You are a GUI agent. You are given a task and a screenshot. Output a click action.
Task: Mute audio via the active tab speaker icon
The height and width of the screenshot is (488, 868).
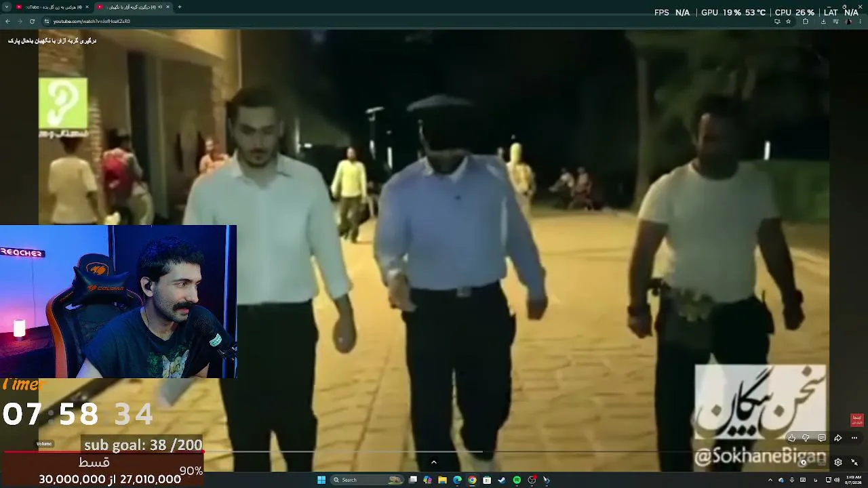tap(160, 7)
